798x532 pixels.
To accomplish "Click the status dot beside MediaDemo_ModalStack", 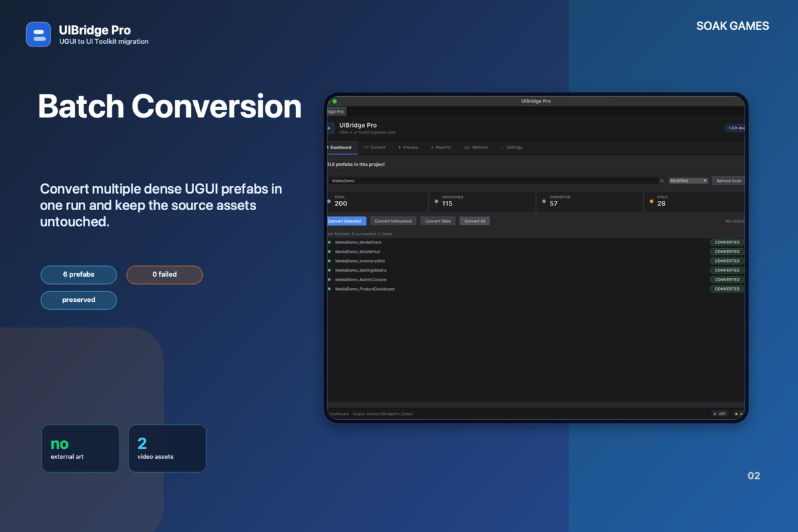I will coord(329,242).
